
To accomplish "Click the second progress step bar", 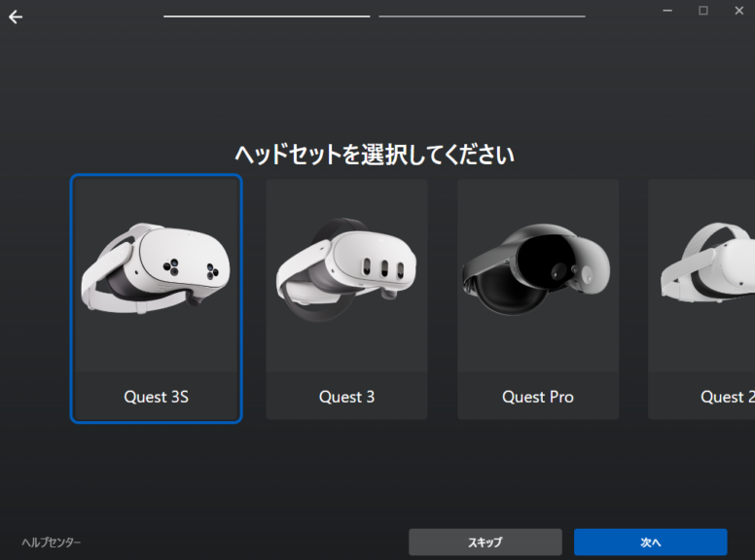I will pyautogui.click(x=482, y=17).
